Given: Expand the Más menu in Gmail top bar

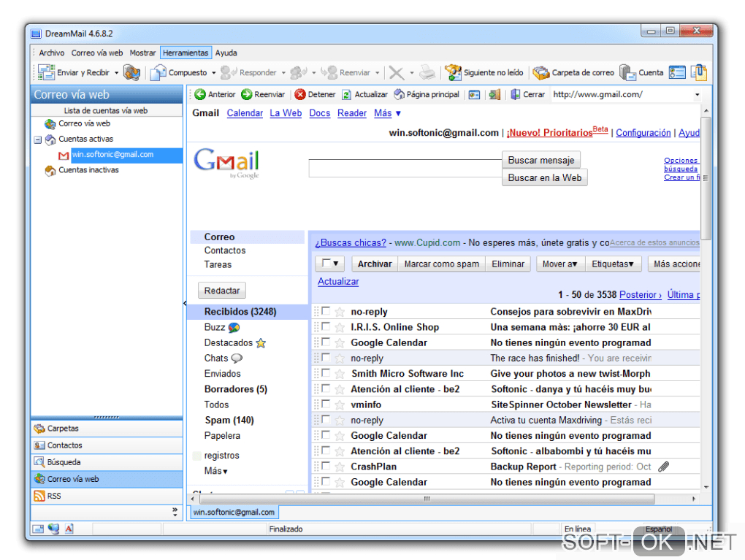Looking at the screenshot, I should pos(387,113).
